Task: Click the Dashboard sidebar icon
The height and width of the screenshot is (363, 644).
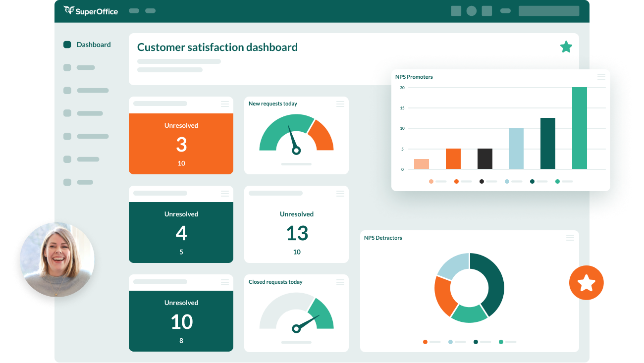Action: coord(67,45)
